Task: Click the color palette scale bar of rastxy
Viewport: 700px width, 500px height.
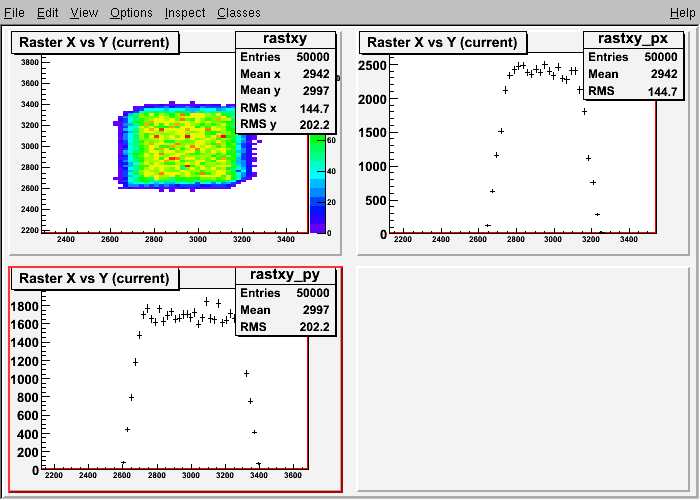Action: point(317,183)
